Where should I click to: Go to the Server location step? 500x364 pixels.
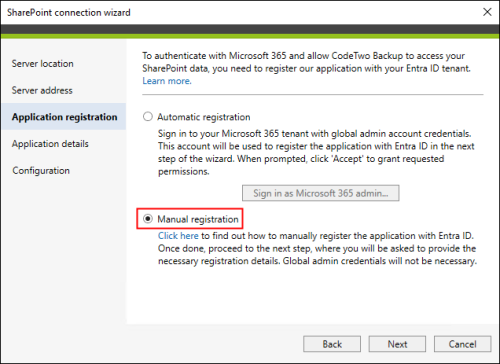coord(43,63)
